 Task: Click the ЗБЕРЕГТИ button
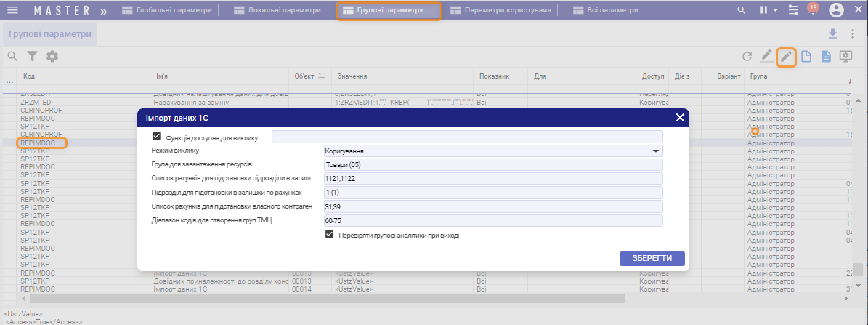point(652,258)
